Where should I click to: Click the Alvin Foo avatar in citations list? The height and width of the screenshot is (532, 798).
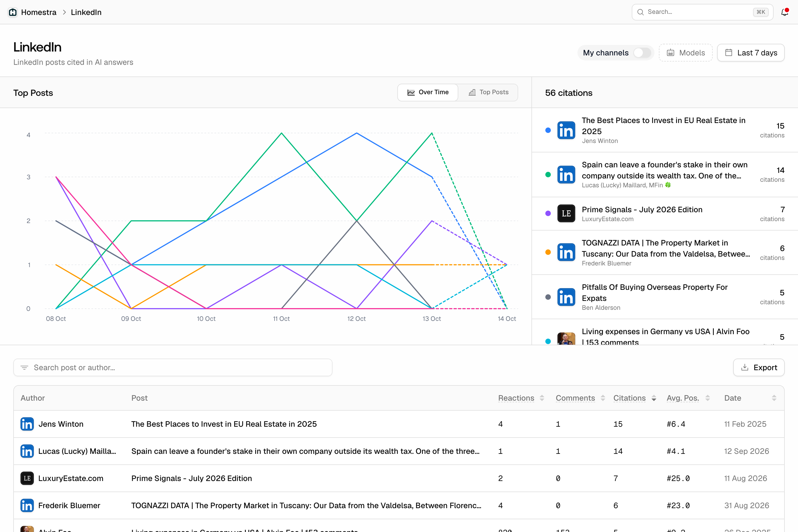[x=566, y=339]
